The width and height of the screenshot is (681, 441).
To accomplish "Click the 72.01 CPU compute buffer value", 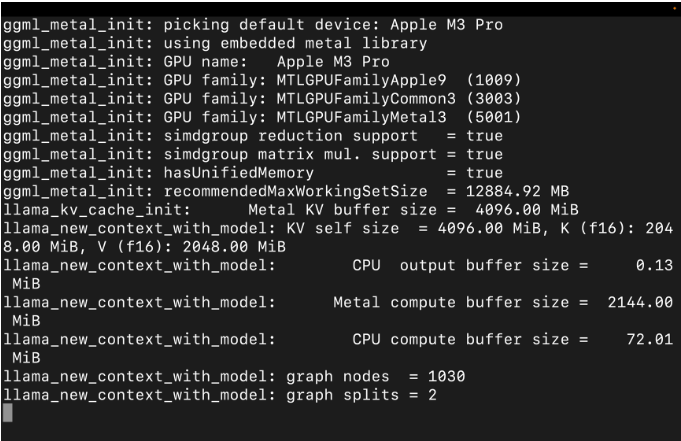I will [649, 339].
